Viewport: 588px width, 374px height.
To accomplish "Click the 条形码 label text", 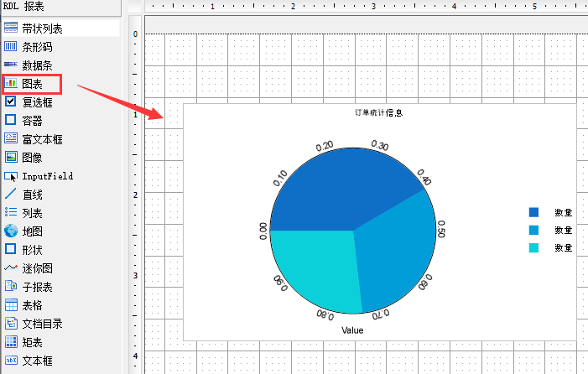I will [37, 47].
